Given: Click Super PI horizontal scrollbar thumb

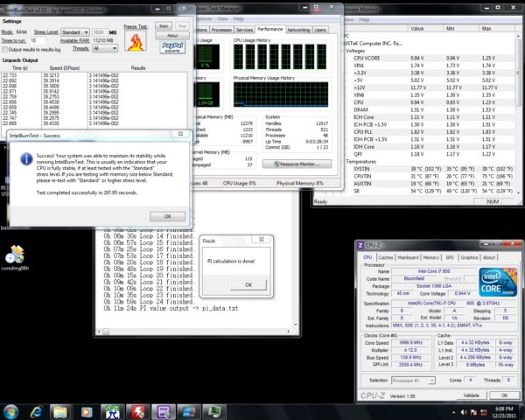Looking at the screenshot, I should click(106, 332).
